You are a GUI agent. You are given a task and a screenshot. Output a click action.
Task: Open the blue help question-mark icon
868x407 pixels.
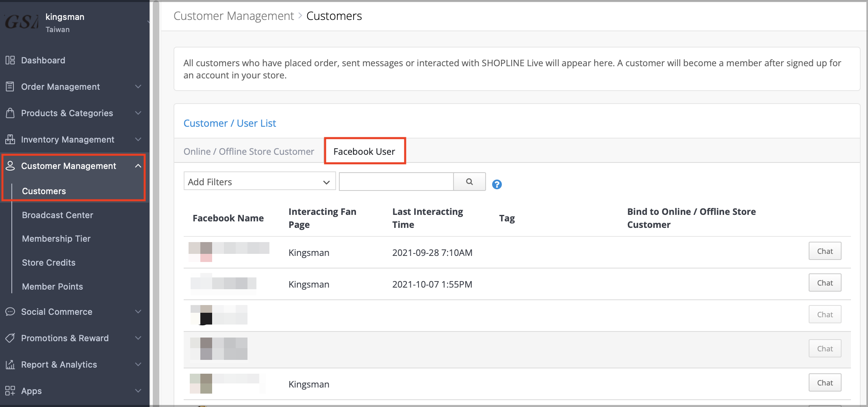point(497,184)
